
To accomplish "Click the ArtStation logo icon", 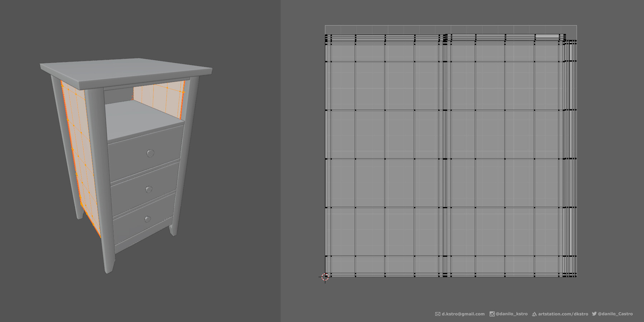I will tap(535, 314).
